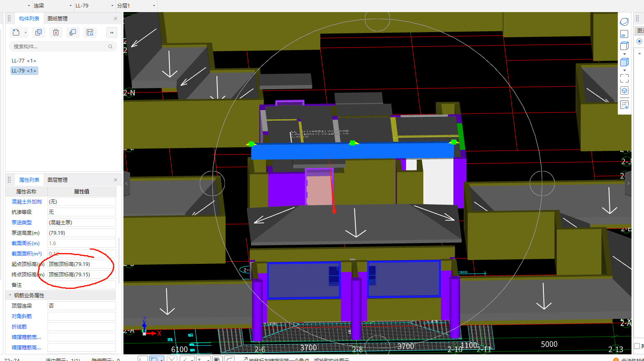Switch to 图层管理 tab
This screenshot has height=361, width=644.
point(58,180)
